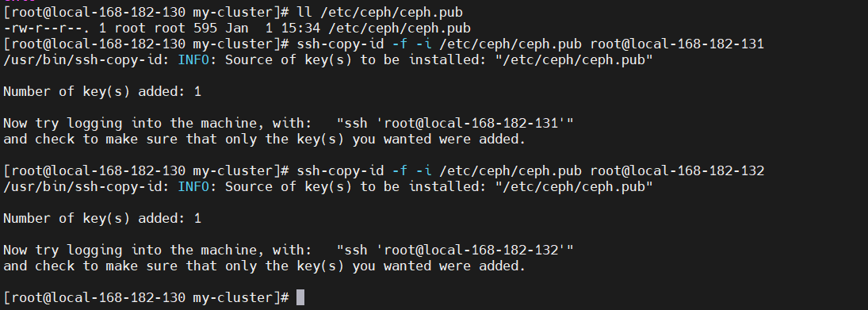Click the second 'Number of key(s) added: 1' line

(102, 218)
